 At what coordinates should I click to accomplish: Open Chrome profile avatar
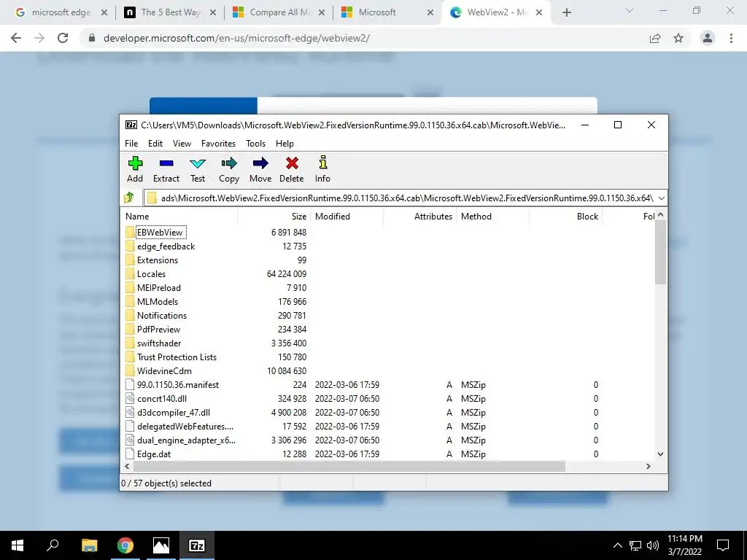[x=708, y=38]
